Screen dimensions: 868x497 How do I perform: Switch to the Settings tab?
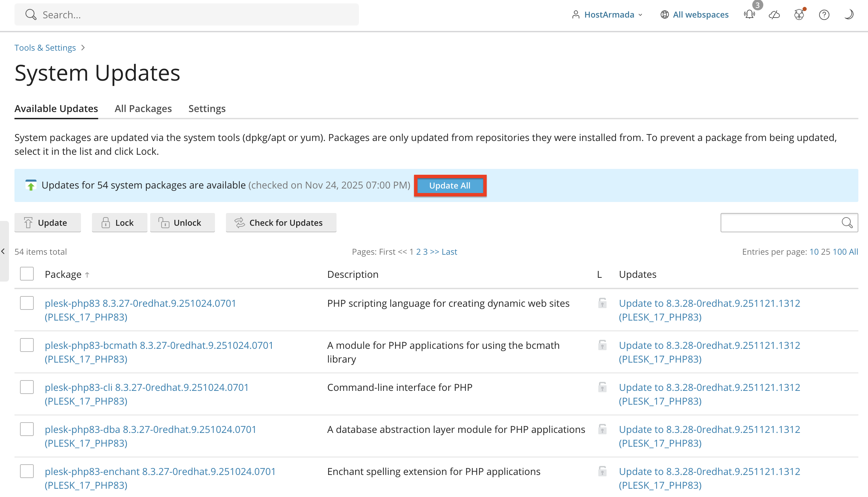[207, 109]
